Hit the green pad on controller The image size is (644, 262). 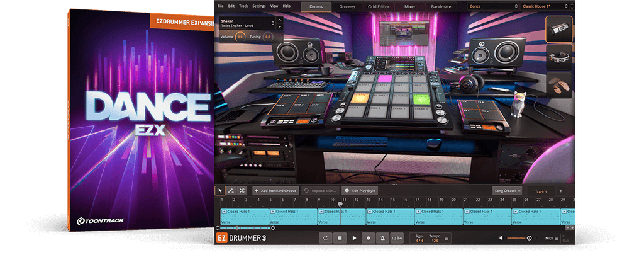point(421,99)
